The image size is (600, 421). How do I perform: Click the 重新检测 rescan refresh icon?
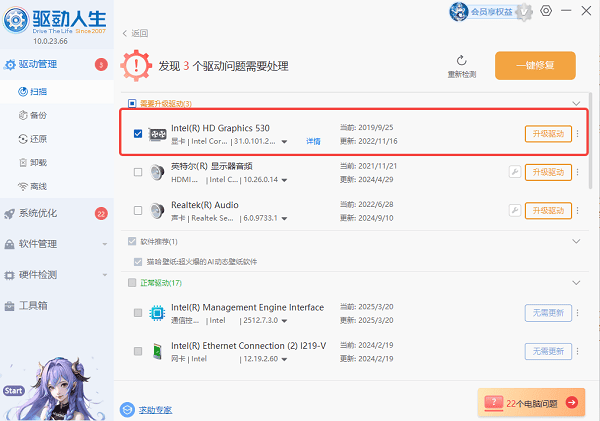(461, 60)
